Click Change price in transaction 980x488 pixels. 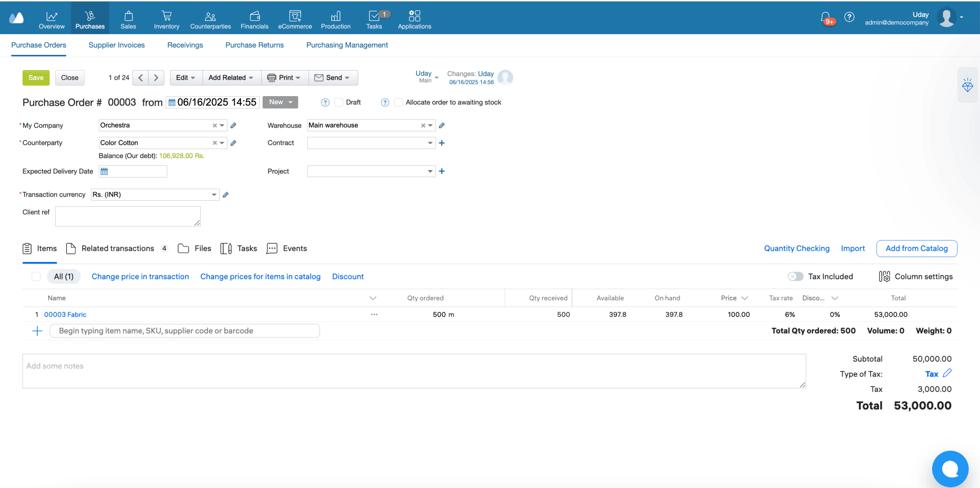pos(140,277)
